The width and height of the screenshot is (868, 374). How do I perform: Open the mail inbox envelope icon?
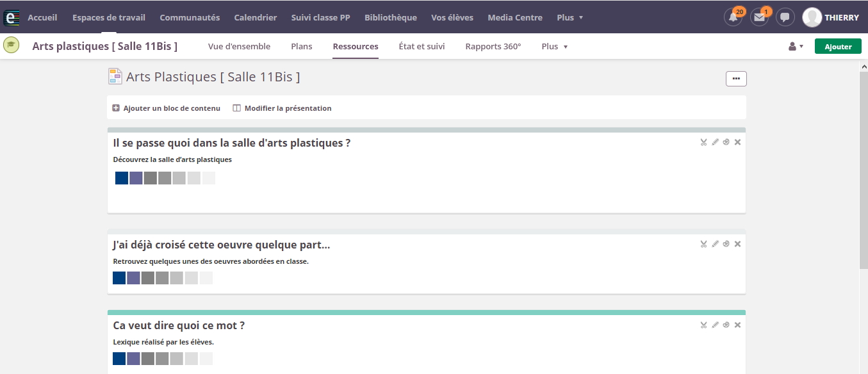(x=760, y=17)
